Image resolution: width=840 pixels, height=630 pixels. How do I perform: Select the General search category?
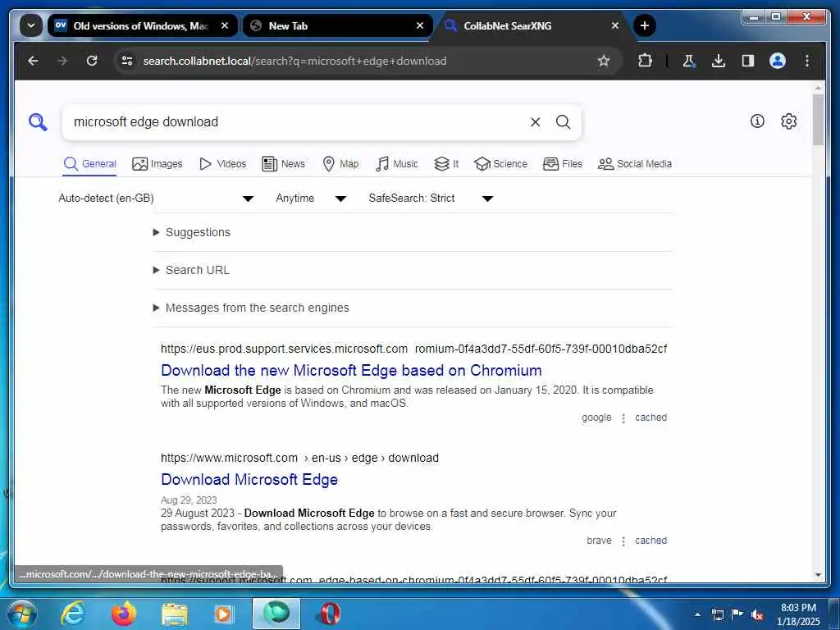click(89, 164)
